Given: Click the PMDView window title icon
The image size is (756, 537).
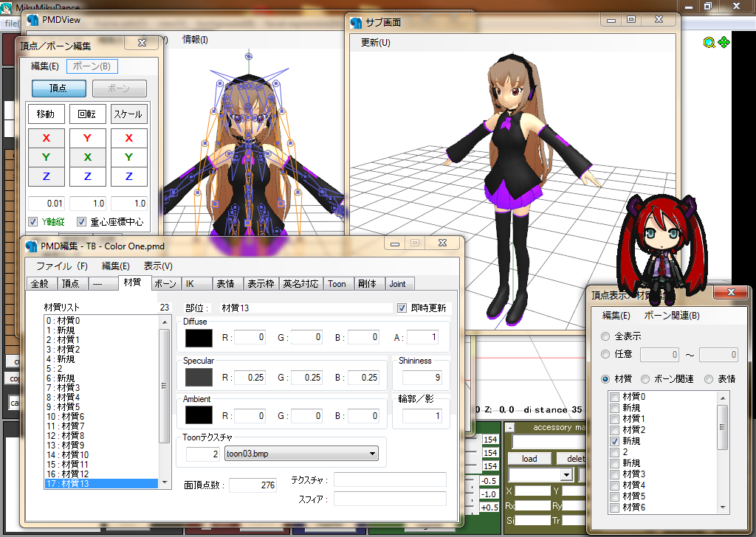Looking at the screenshot, I should (32, 20).
